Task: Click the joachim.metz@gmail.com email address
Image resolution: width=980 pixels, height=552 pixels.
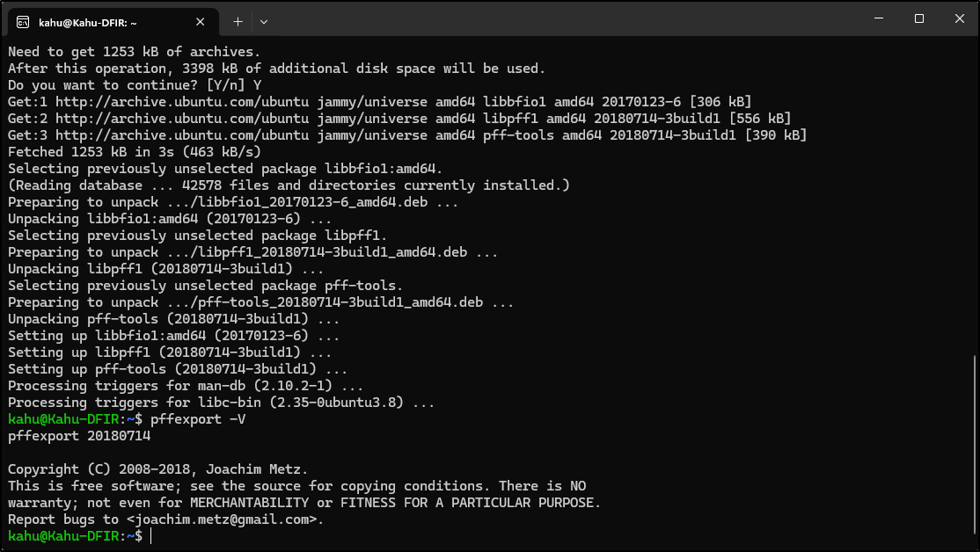Action: click(x=222, y=519)
